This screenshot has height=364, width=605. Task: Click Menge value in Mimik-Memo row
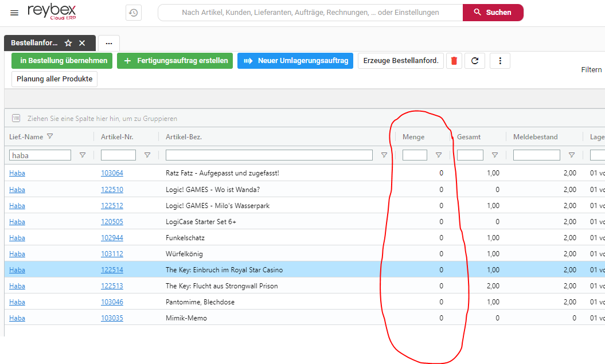pos(441,318)
